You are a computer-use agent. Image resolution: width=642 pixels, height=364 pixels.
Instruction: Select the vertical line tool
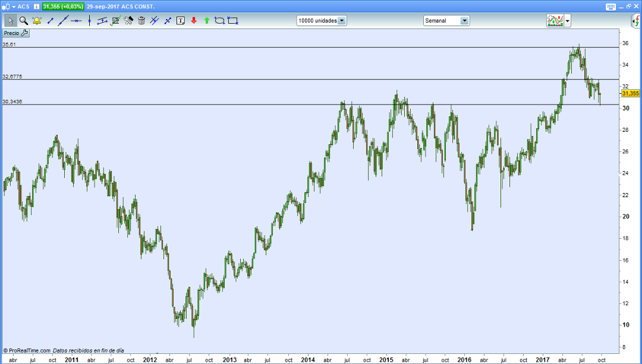[89, 20]
